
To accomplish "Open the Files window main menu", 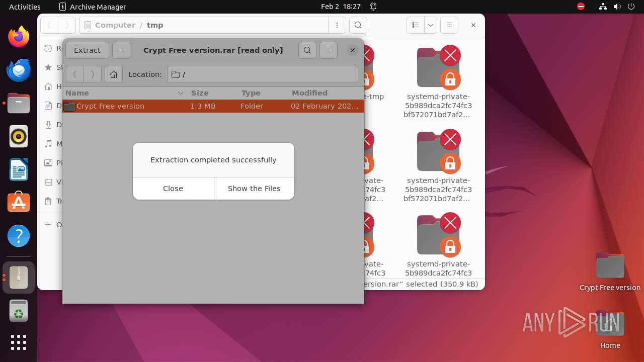I will click(x=449, y=25).
